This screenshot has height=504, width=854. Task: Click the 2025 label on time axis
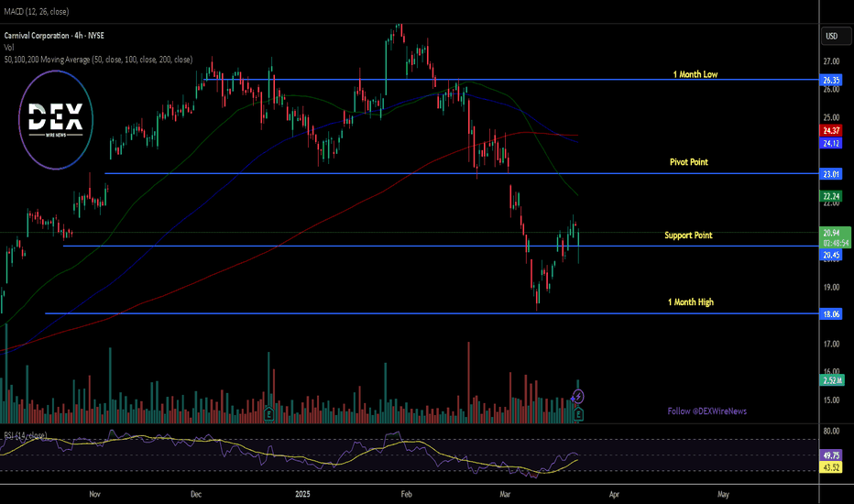coord(302,494)
